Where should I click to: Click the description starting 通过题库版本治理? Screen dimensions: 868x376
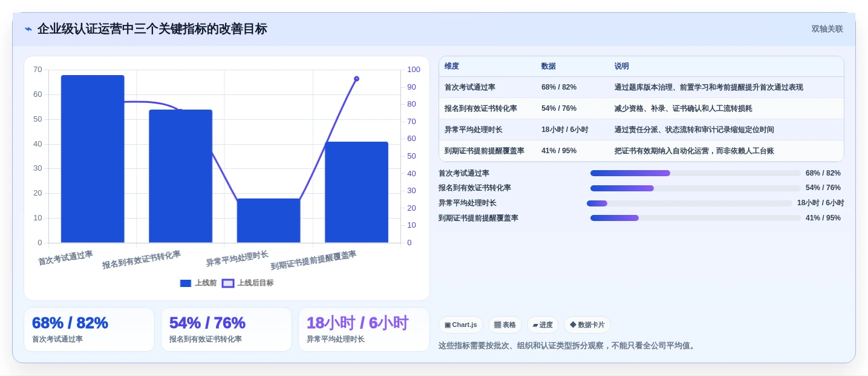709,87
